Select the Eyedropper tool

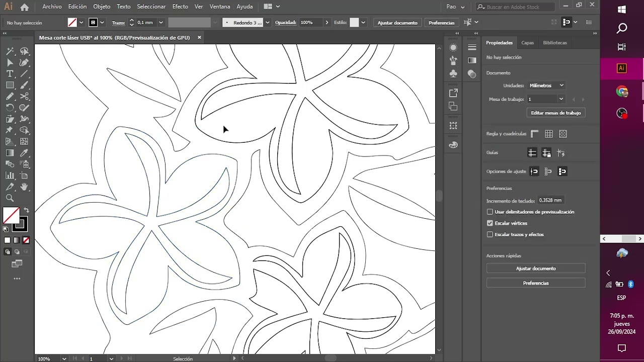tap(24, 153)
